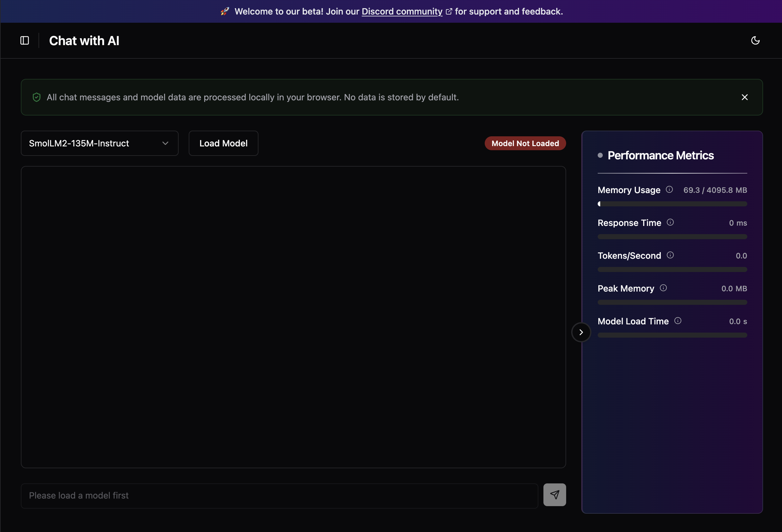Click the Model Not Loaded badge

[525, 143]
